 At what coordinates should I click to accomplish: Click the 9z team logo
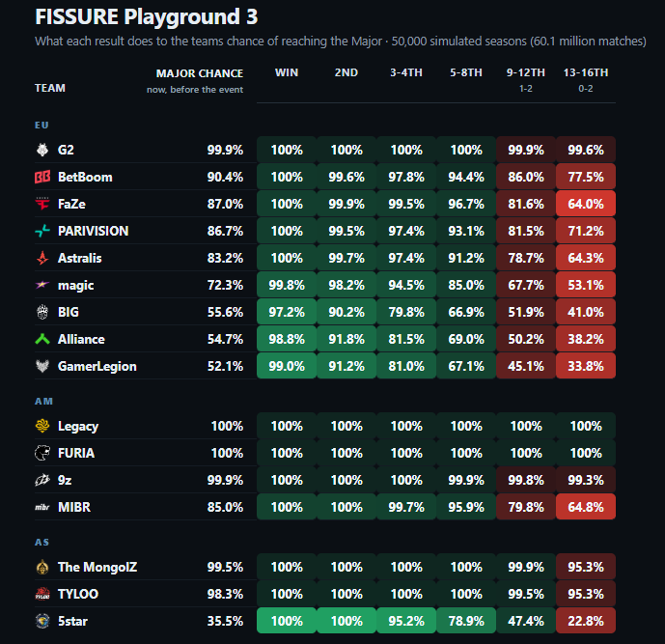pos(42,480)
